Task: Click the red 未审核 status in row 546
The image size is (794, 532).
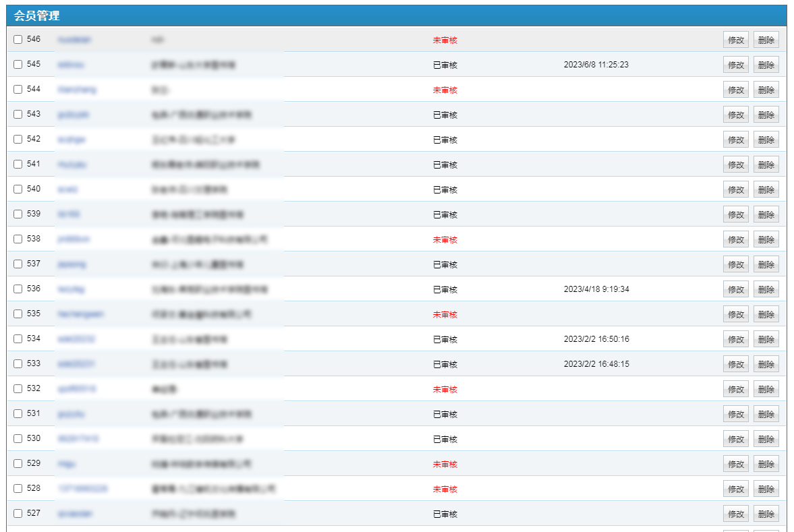Action: pyautogui.click(x=445, y=40)
